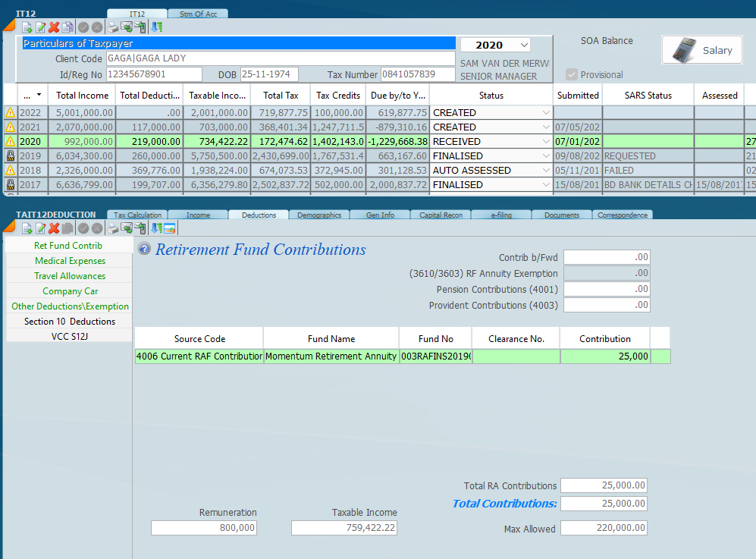Select Medical Expenses in the deductions list
This screenshot has width=756, height=559.
[x=70, y=261]
